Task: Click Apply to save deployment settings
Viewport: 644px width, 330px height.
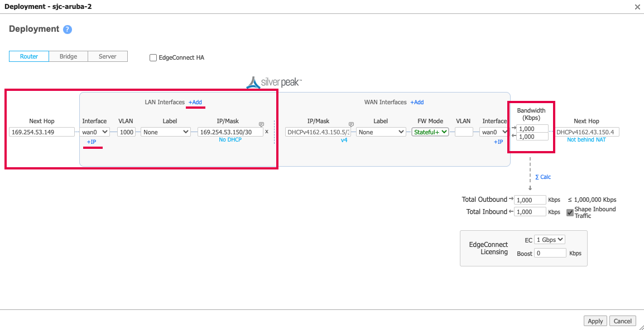Action: pos(595,321)
